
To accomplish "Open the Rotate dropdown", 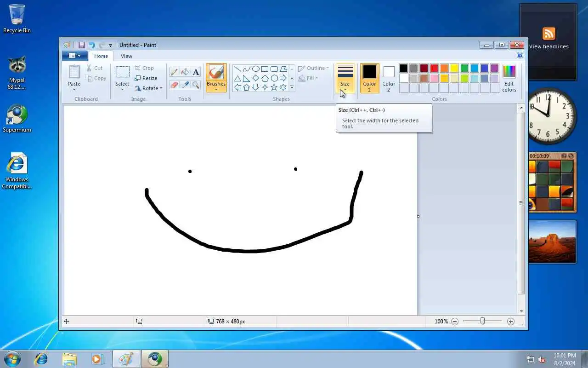I will click(x=148, y=88).
